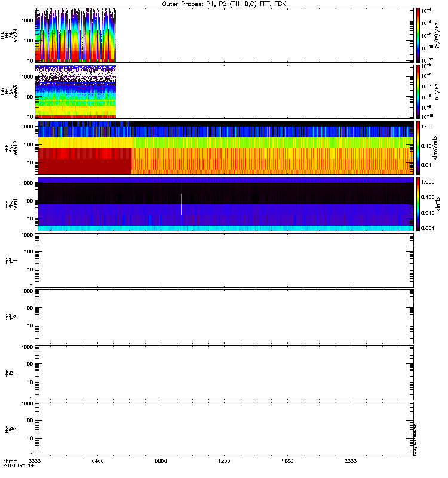Click the 'thc fff 1' y-axis title
Image resolution: width=448 pixels, height=478 pixels.
(11, 260)
